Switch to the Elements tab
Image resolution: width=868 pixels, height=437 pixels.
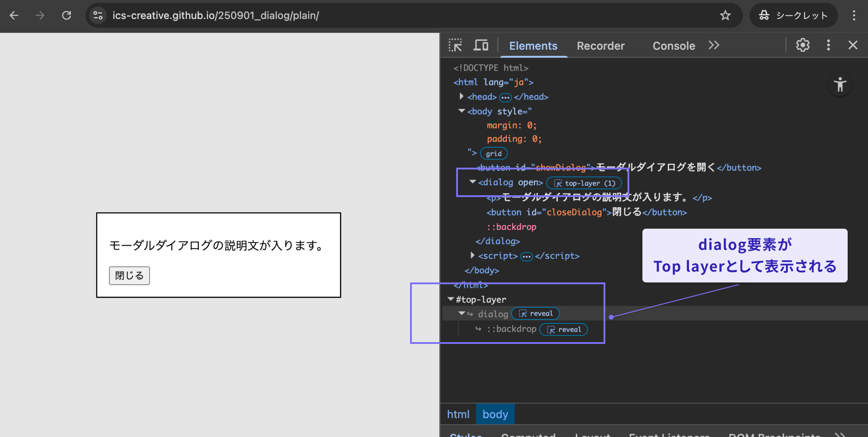[533, 46]
